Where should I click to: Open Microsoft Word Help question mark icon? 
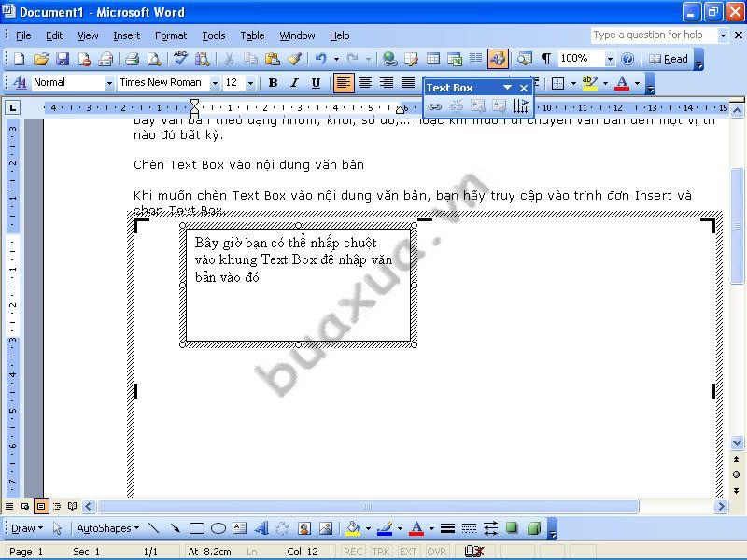coord(627,59)
